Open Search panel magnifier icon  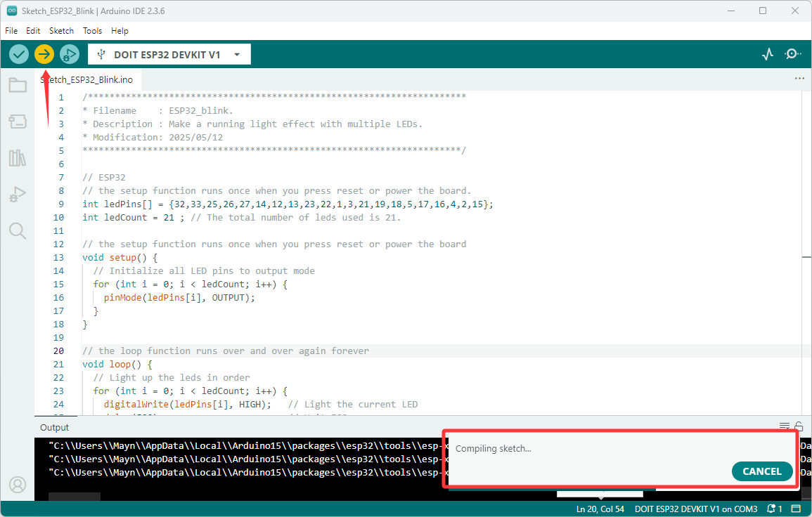tap(18, 231)
